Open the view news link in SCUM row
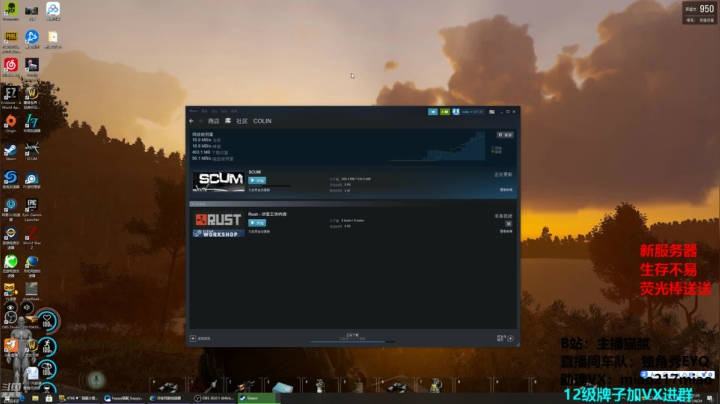720x404 pixels. pyautogui.click(x=506, y=190)
